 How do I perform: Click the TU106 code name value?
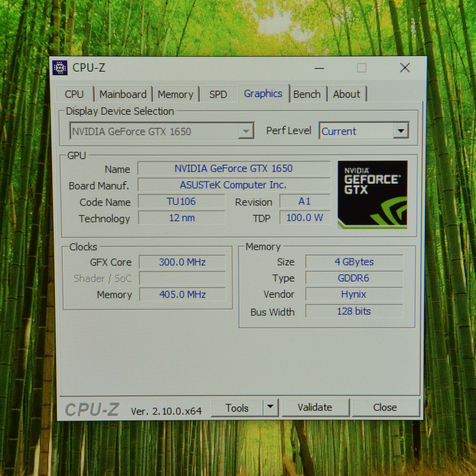pos(181,201)
